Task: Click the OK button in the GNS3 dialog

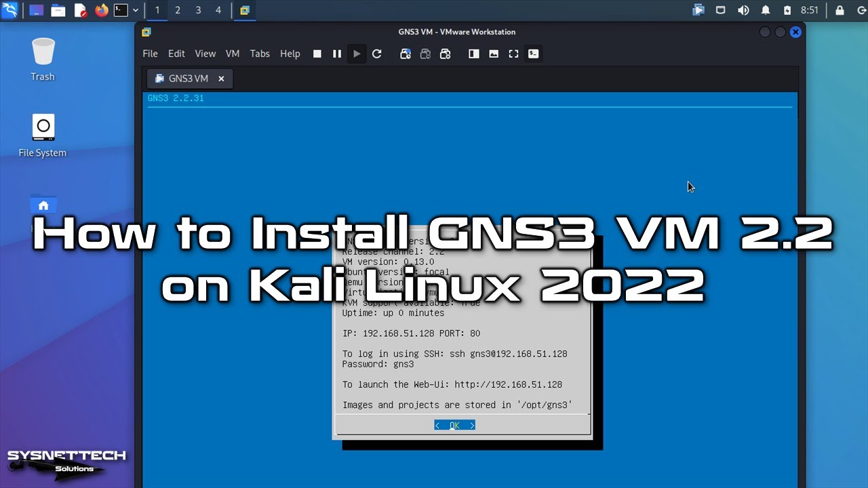Action: (454, 425)
